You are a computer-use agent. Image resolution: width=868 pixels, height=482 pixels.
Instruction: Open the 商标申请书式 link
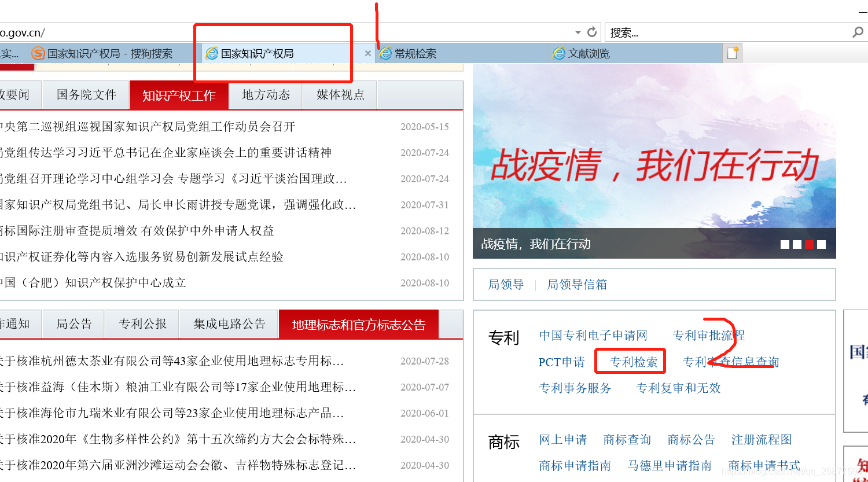point(764,466)
